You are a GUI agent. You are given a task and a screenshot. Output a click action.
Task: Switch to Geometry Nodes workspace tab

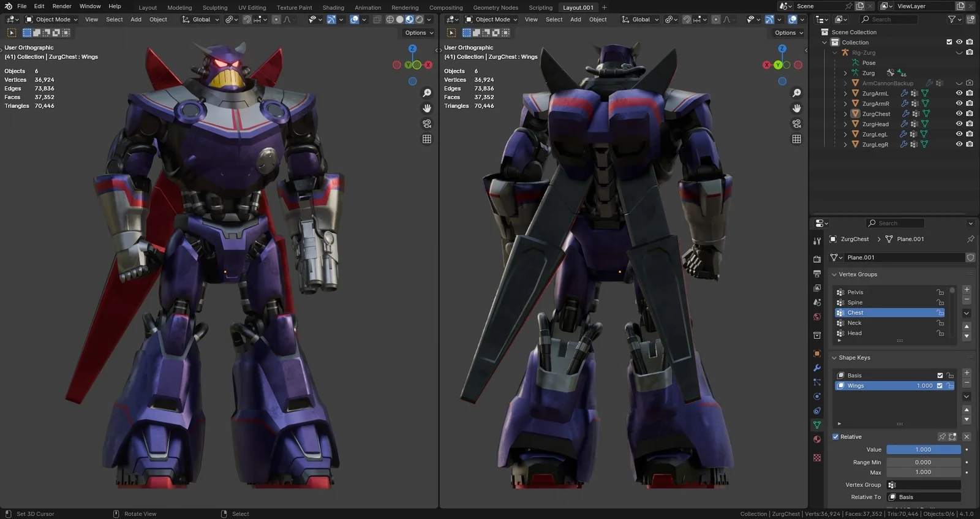[496, 7]
